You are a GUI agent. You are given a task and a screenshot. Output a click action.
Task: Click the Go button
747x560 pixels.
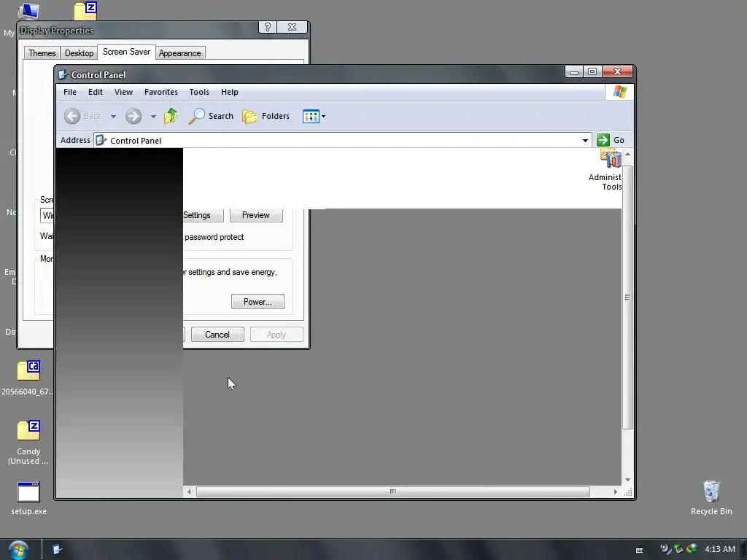click(611, 140)
